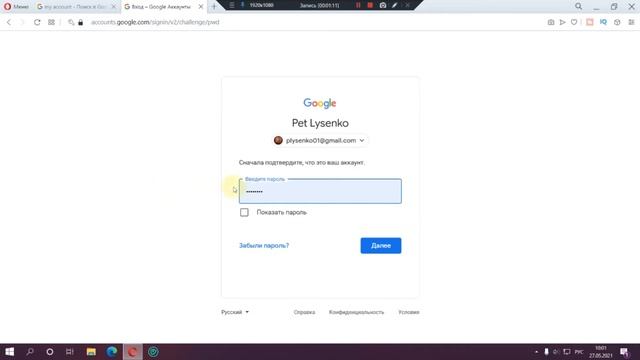Screen dimensions: 640x360
Task: Open a new browser tab
Action: pyautogui.click(x=214, y=7)
